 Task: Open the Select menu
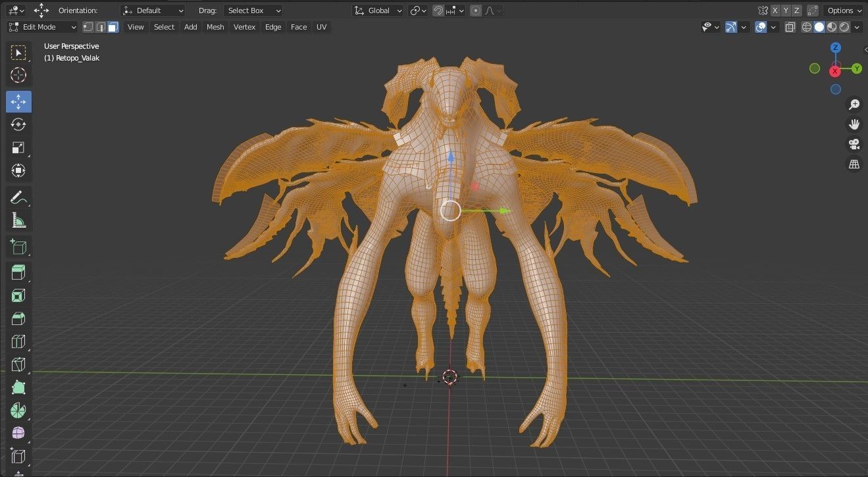pyautogui.click(x=164, y=27)
